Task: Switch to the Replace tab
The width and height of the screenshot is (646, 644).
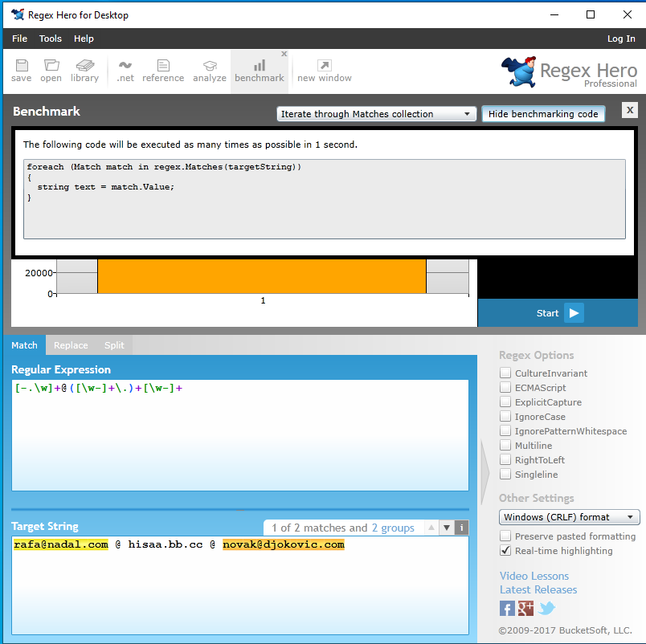Action: coord(71,344)
